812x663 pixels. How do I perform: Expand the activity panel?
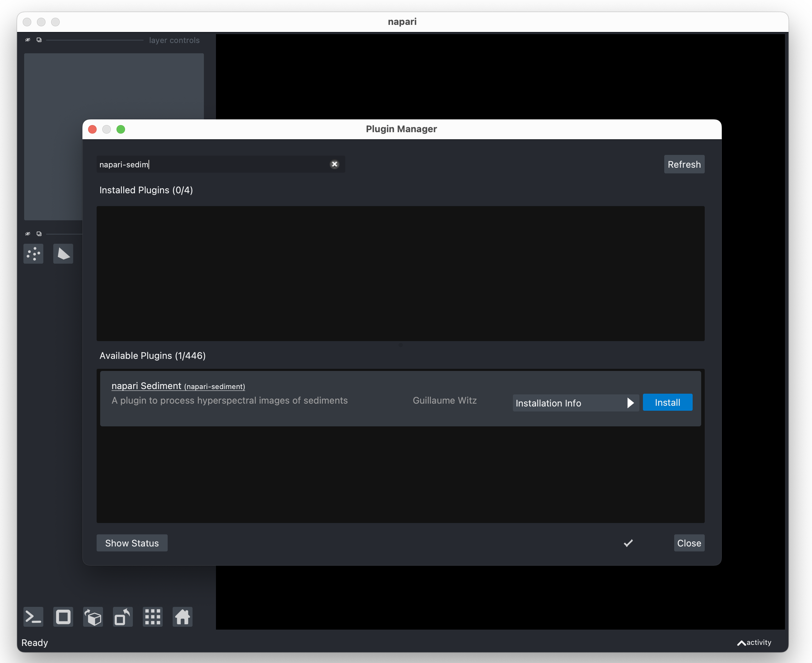754,642
